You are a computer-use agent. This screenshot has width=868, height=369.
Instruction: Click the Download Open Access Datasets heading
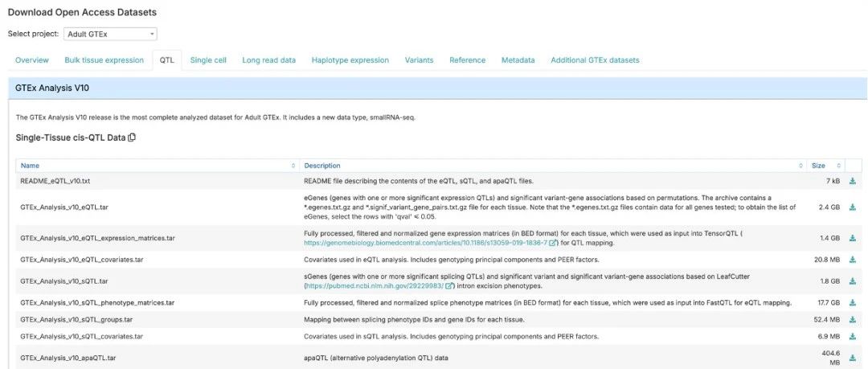tap(82, 12)
